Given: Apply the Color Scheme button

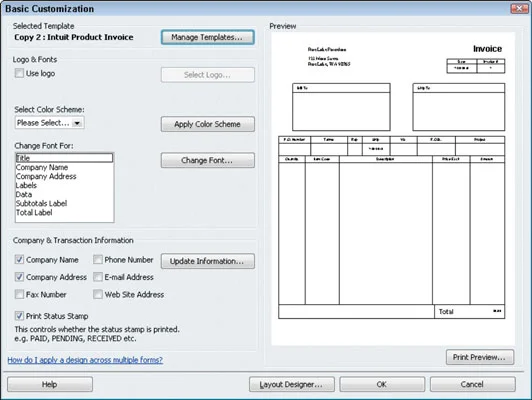Looking at the screenshot, I should pos(208,124).
